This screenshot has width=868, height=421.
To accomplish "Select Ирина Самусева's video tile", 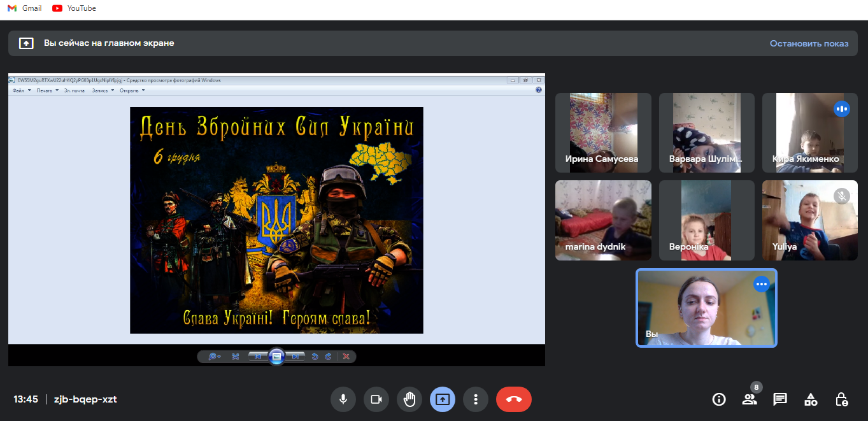I will click(x=603, y=133).
